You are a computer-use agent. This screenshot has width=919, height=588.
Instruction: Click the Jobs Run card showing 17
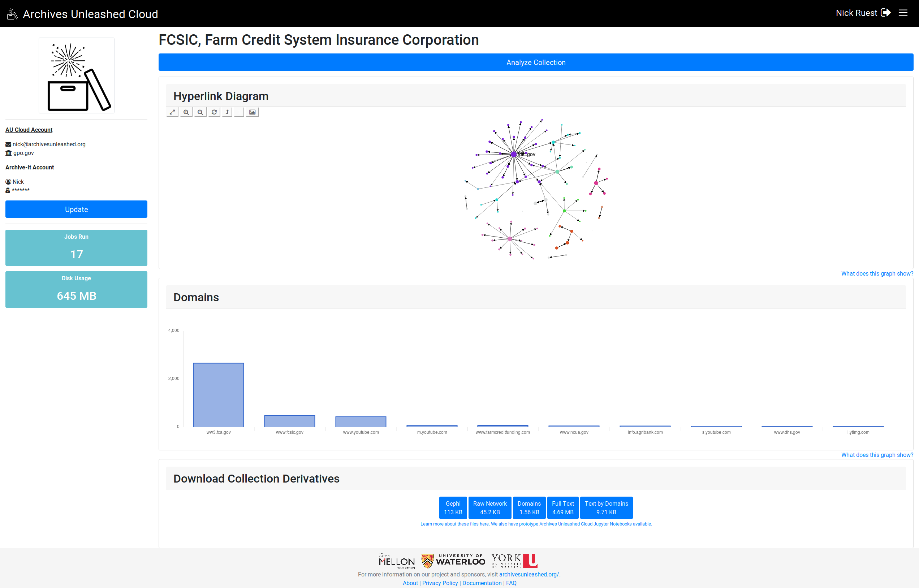tap(76, 247)
